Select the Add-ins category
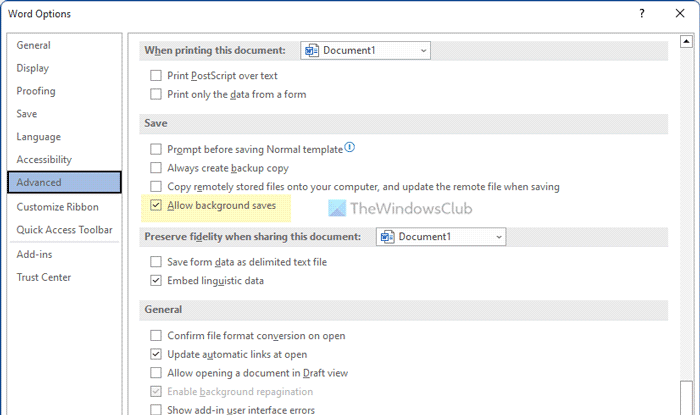Screen dimensions: 700x415 pos(34,254)
